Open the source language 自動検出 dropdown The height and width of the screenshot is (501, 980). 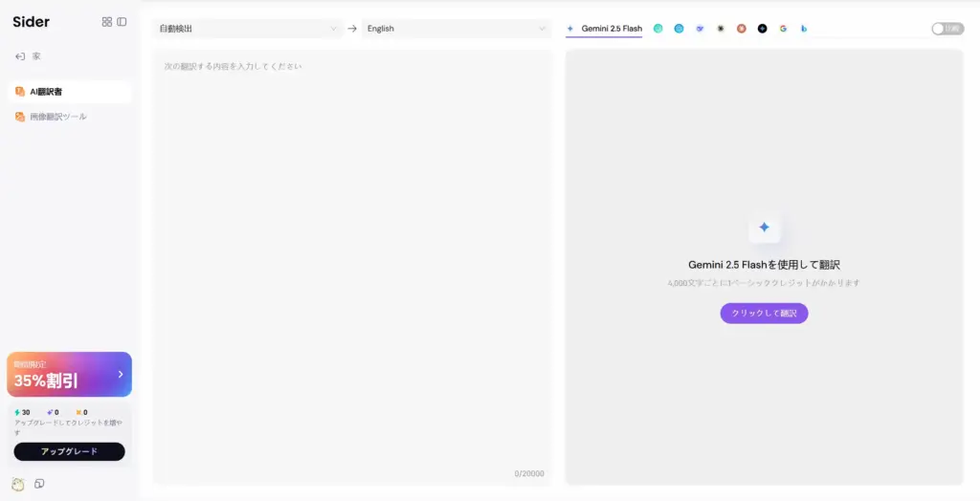(248, 29)
